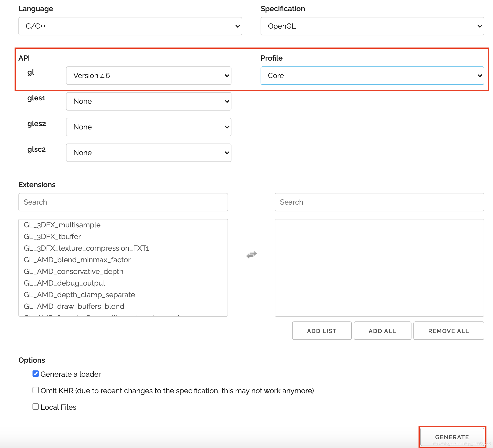Screen dimensions: 493x448
Task: Click the left extensions Search field
Action: (x=123, y=202)
